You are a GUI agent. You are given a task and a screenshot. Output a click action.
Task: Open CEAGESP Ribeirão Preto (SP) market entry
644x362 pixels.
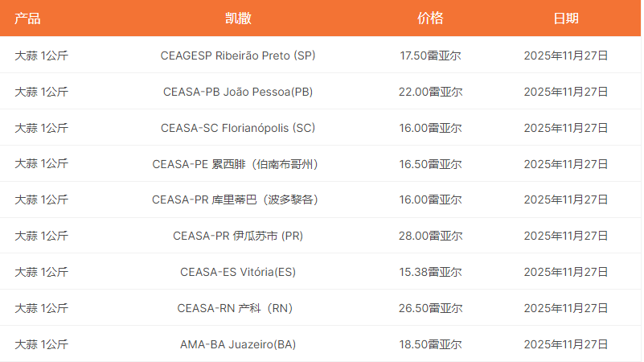238,56
